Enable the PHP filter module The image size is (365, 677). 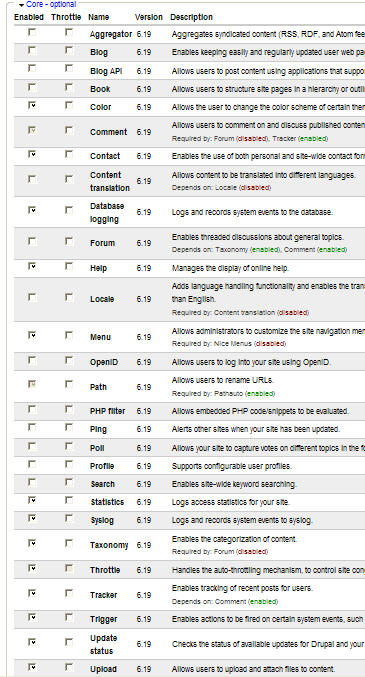click(32, 409)
